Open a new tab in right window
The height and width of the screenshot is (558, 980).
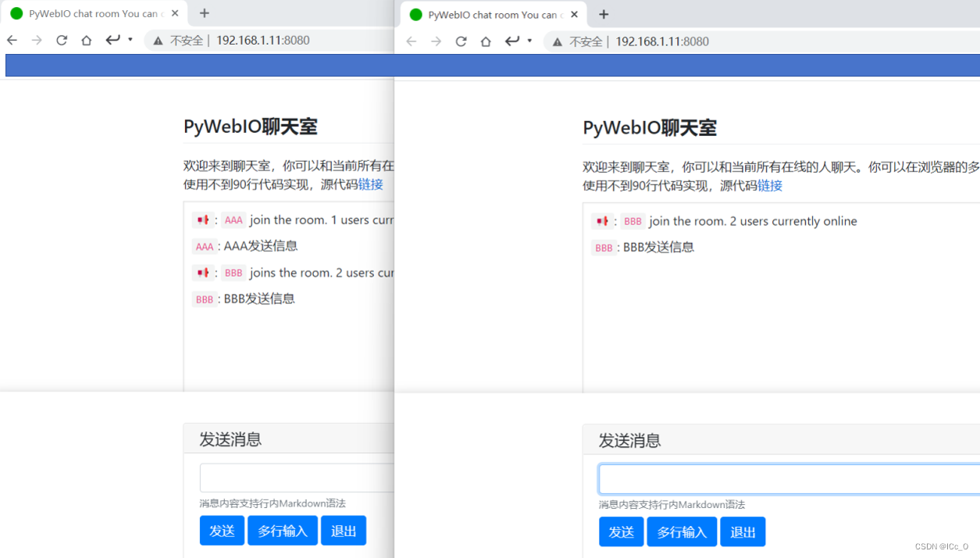(604, 15)
